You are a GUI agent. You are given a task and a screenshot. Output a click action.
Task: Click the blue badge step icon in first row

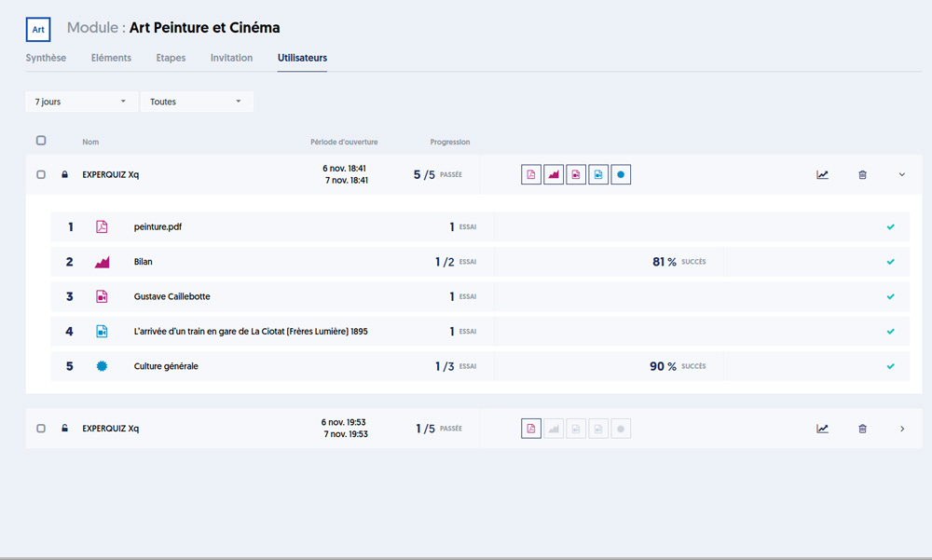pyautogui.click(x=621, y=174)
